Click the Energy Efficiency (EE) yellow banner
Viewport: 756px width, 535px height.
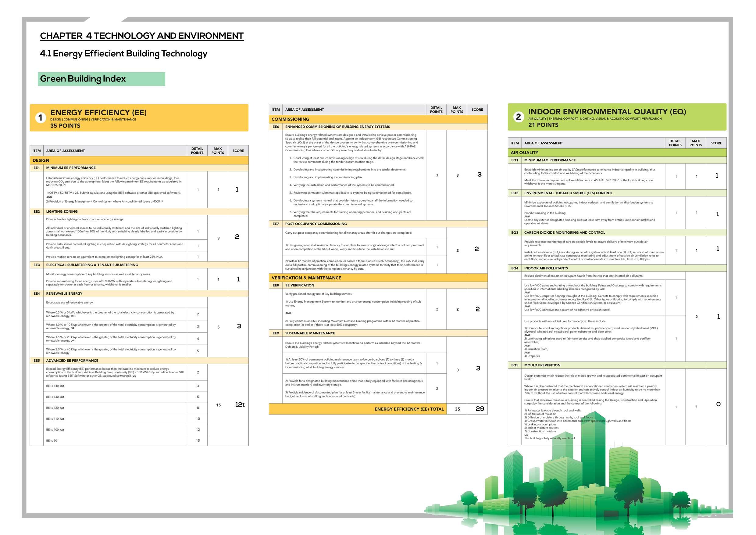click(x=139, y=118)
